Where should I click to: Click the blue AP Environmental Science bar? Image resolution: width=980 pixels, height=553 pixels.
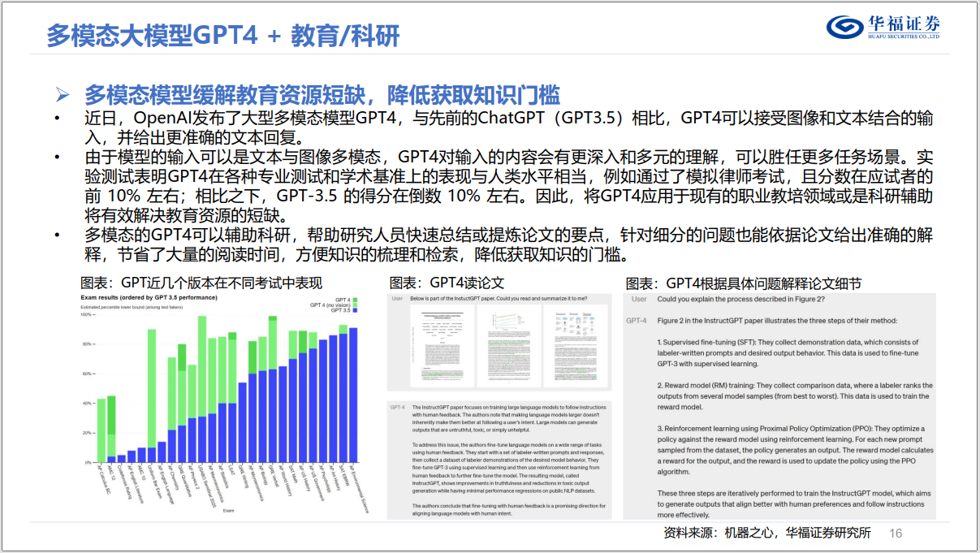tap(353, 395)
